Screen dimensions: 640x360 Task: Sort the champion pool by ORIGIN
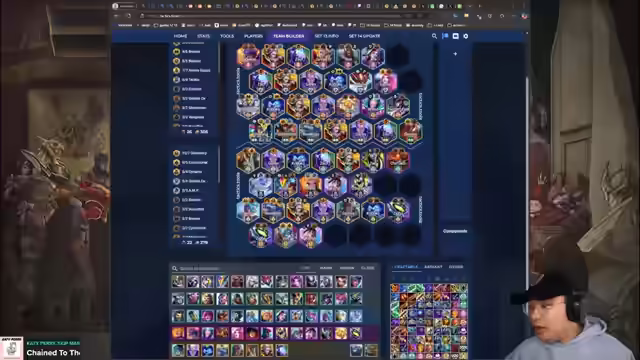(x=347, y=268)
